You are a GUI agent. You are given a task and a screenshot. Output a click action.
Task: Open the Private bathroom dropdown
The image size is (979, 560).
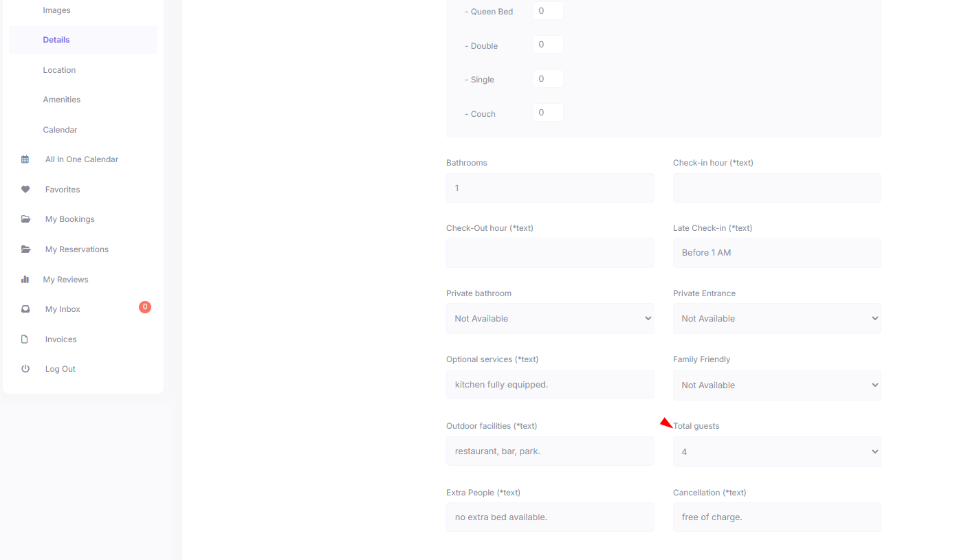(550, 319)
